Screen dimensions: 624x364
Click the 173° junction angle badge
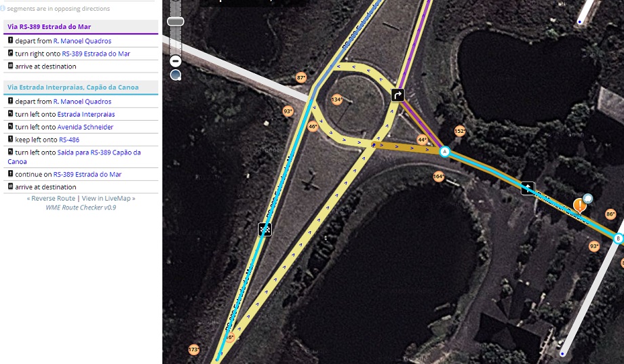coord(194,350)
